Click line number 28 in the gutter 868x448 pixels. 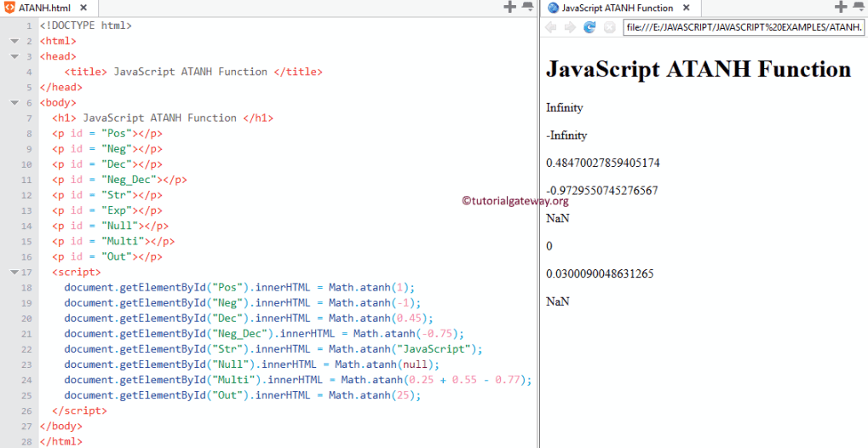[x=26, y=442]
